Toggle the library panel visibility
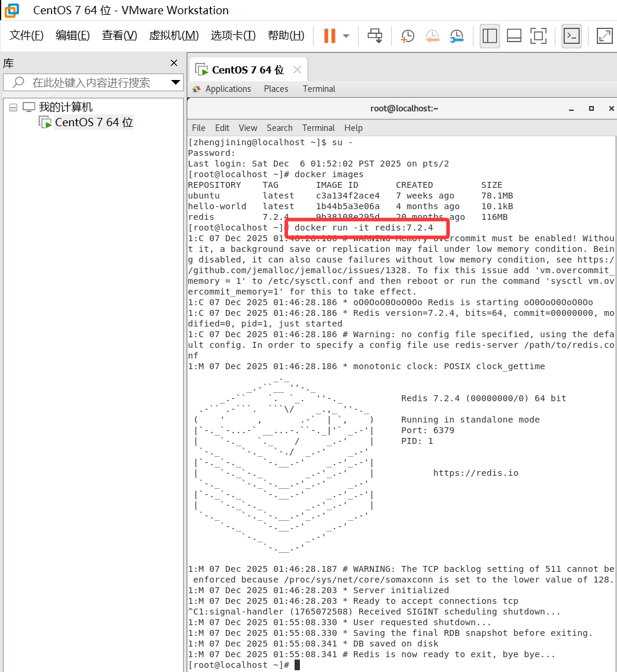The width and height of the screenshot is (617, 672). click(x=490, y=36)
